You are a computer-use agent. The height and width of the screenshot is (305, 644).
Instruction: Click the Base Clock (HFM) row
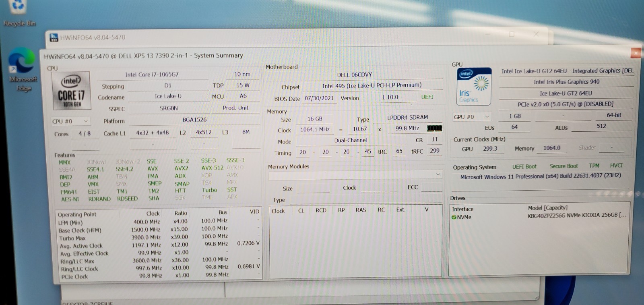pyautogui.click(x=159, y=230)
